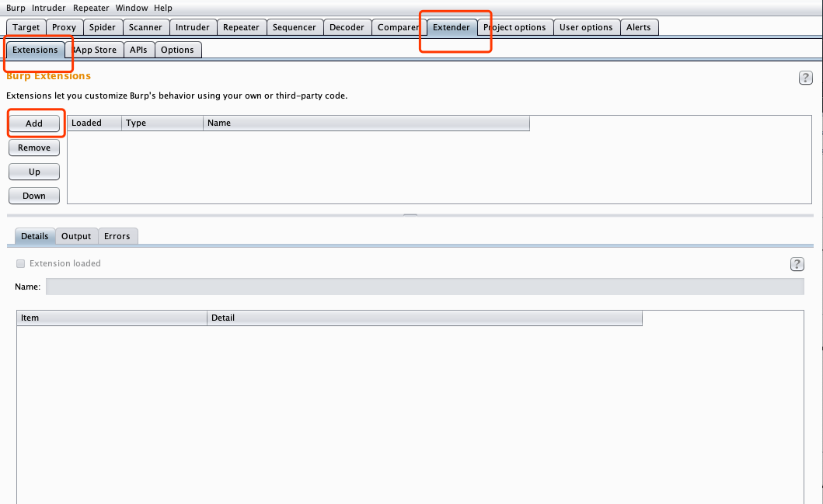Move extension Up with Up button
Screen dimensions: 823x504
[x=34, y=172]
